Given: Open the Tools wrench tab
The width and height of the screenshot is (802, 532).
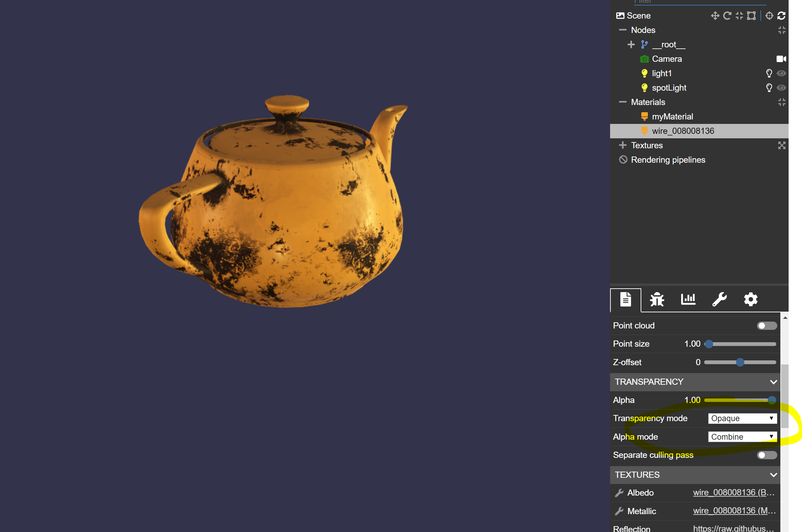Looking at the screenshot, I should tap(719, 300).
